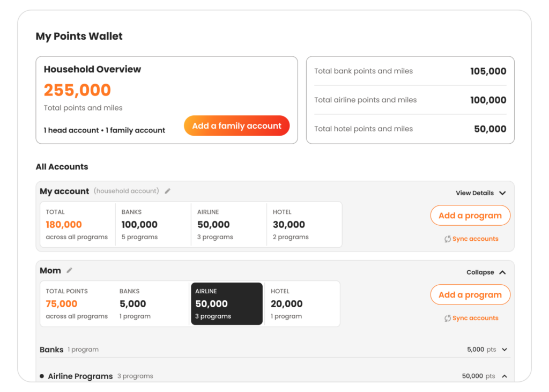Add a program to My account
The height and width of the screenshot is (392, 549).
(470, 216)
